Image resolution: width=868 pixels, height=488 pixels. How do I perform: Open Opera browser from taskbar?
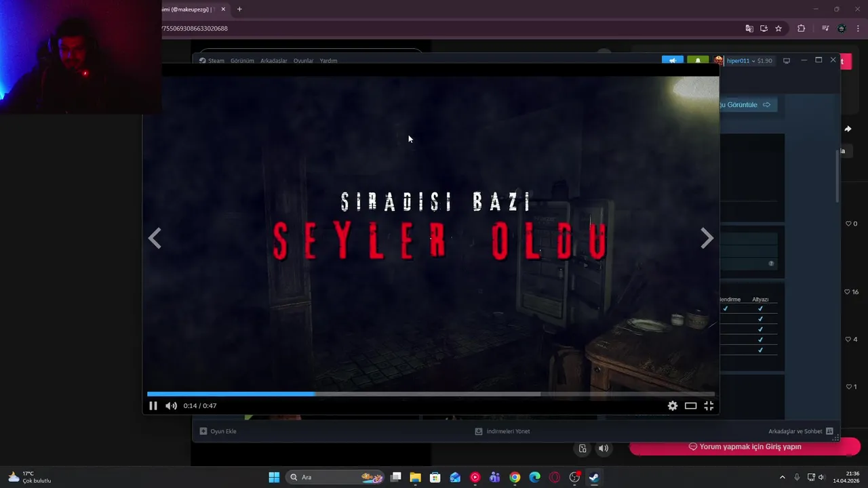coord(555,477)
